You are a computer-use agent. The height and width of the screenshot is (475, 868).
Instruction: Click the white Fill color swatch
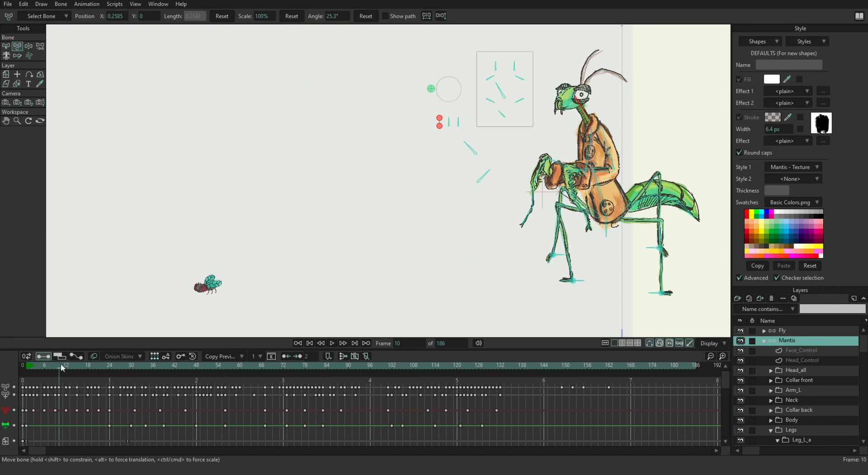(771, 79)
